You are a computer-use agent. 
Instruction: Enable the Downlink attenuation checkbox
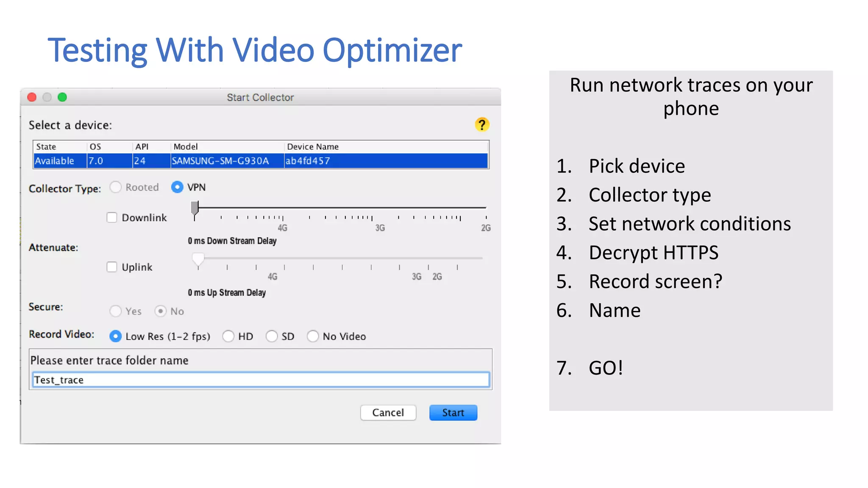[112, 218]
